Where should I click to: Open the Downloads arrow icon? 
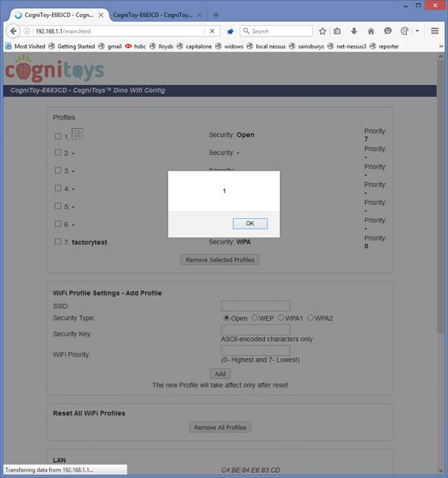point(353,31)
